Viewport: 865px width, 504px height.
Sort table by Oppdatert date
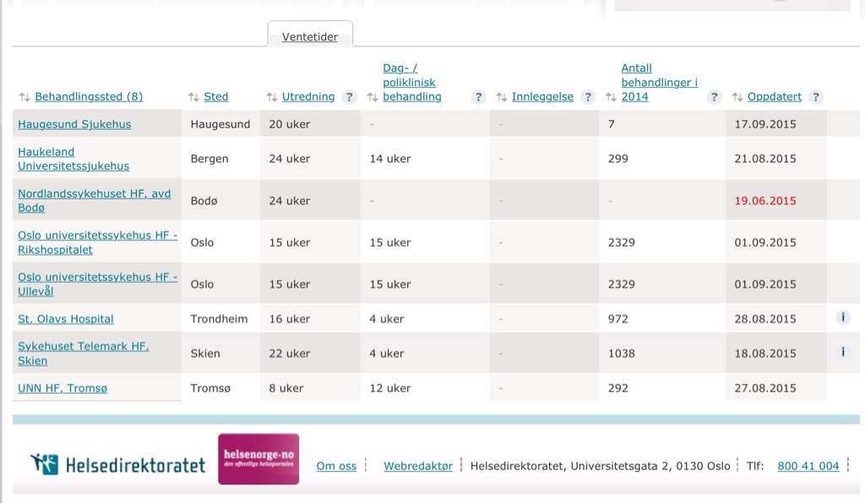pyautogui.click(x=774, y=97)
